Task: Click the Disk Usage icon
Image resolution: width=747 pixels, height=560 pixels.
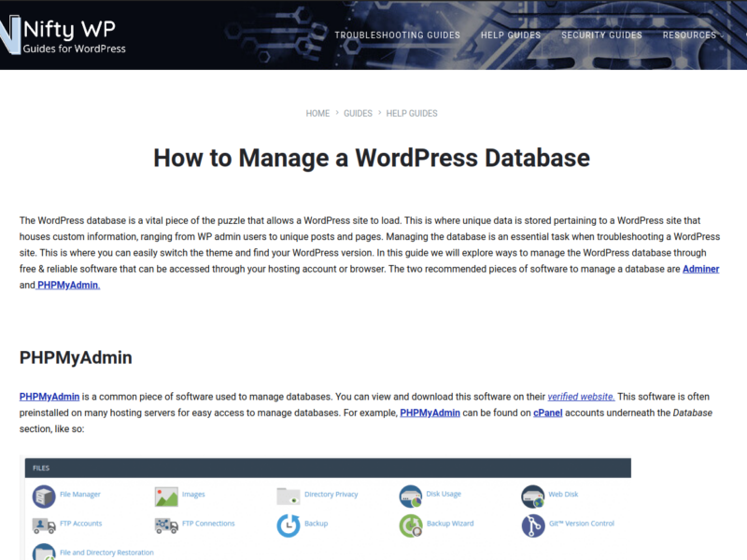Action: (x=411, y=495)
